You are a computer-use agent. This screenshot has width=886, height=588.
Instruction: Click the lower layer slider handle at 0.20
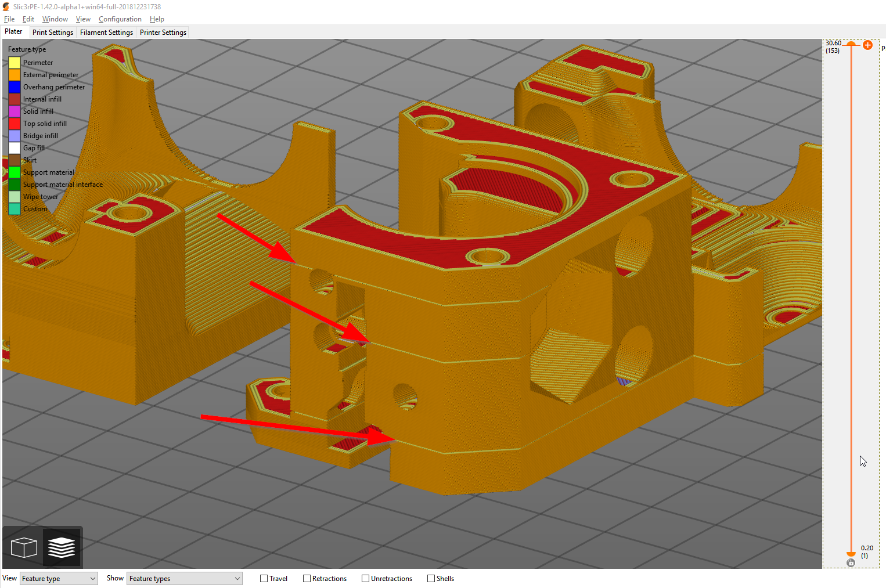pyautogui.click(x=851, y=554)
